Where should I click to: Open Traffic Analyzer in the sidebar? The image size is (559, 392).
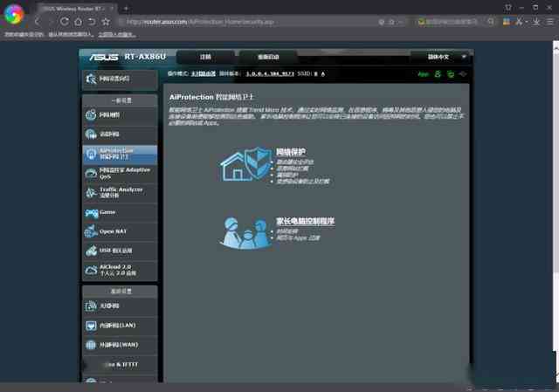point(120,193)
